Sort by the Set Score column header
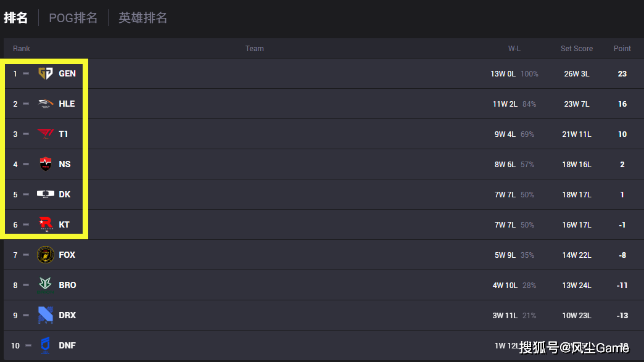 click(576, 49)
